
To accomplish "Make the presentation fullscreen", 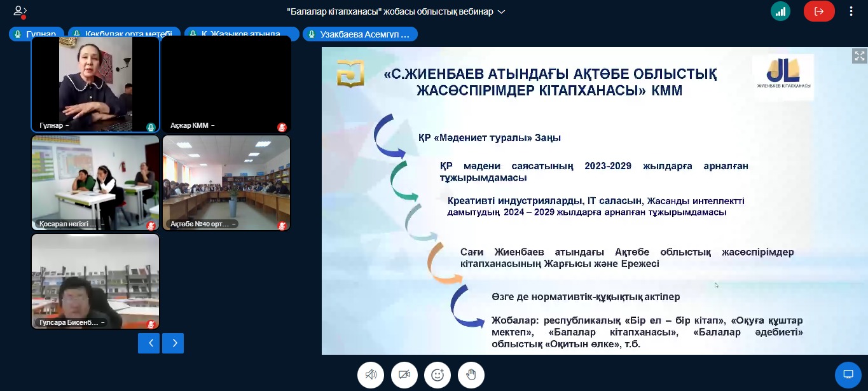I will [859, 56].
